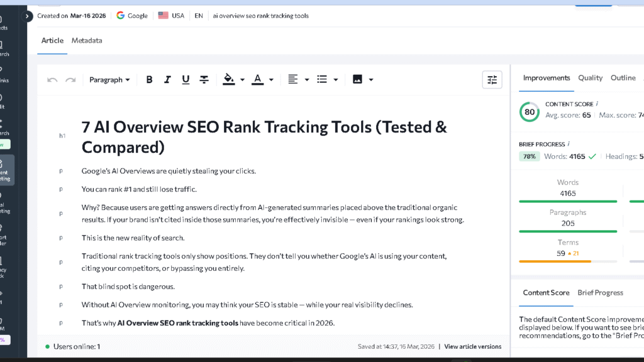Select the highlight color icon
This screenshot has height=362, width=644.
click(228, 79)
